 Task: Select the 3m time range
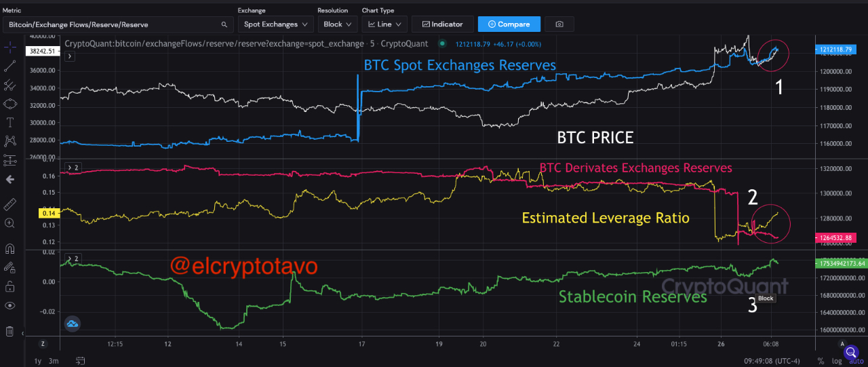coord(54,360)
